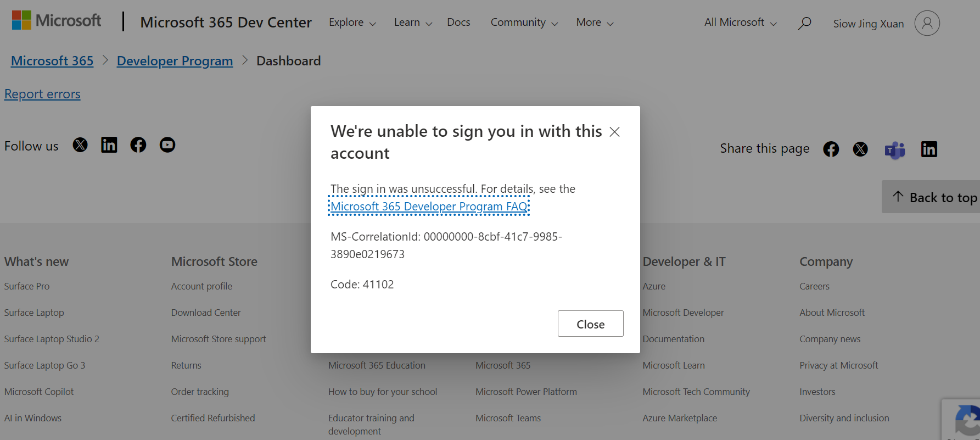The height and width of the screenshot is (440, 980).
Task: Open the Documentation footer link
Action: point(673,339)
